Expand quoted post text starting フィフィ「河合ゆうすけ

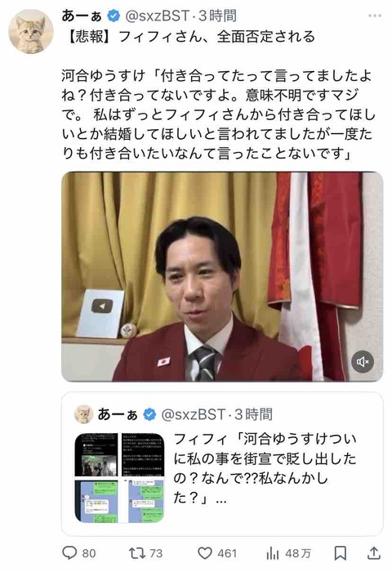265,468
